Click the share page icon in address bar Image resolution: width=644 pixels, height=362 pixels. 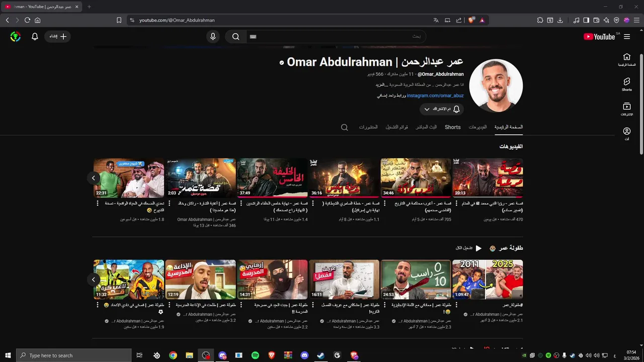tap(459, 20)
